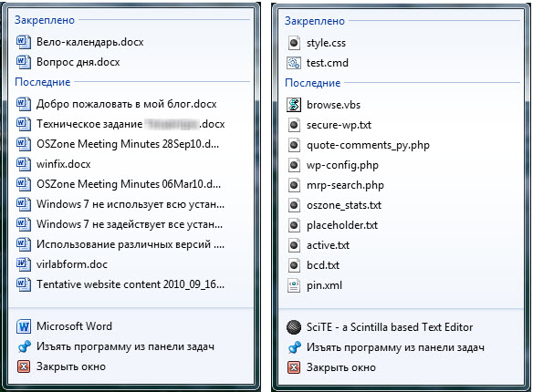Click the pin icon in the SciTE jump list
Screen dimensions: 533x392
294,347
